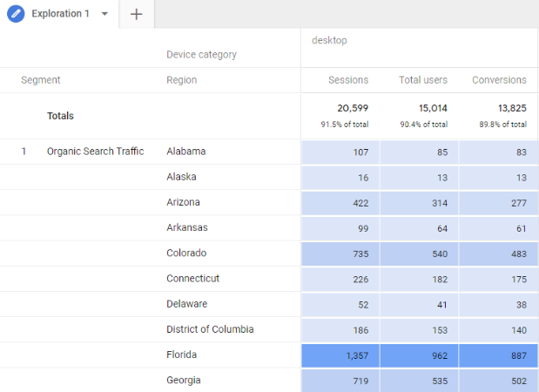This screenshot has height=392, width=539.
Task: Click the Region column header
Action: (181, 80)
